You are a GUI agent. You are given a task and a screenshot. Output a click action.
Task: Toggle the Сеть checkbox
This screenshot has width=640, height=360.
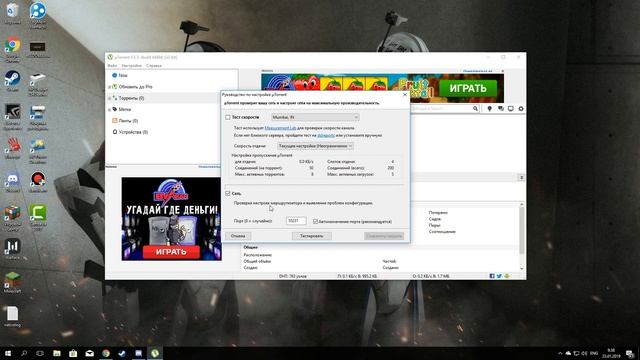point(228,193)
